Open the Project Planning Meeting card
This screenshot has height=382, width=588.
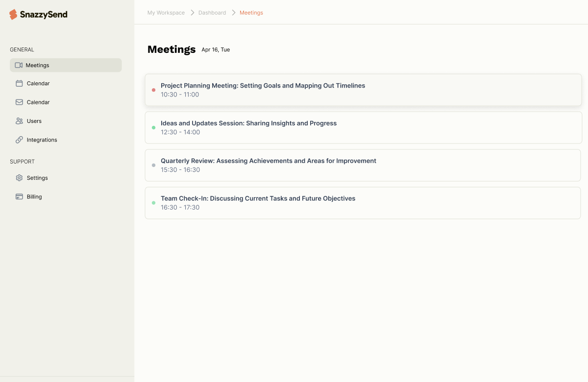pos(363,90)
